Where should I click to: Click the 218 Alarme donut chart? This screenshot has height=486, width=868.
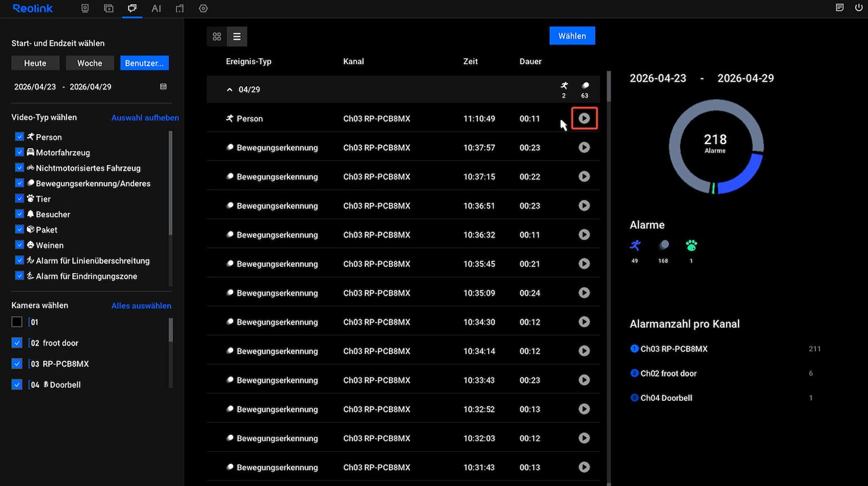[716, 146]
